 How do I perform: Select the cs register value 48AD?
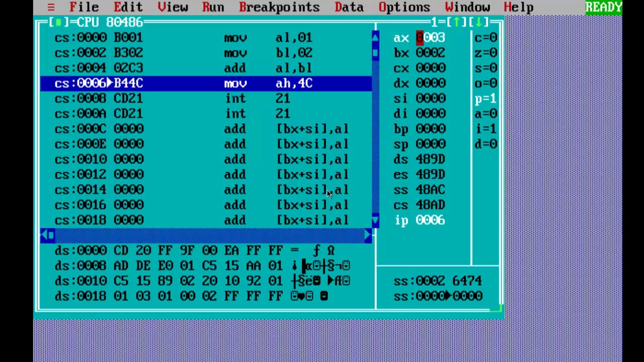pyautogui.click(x=430, y=205)
